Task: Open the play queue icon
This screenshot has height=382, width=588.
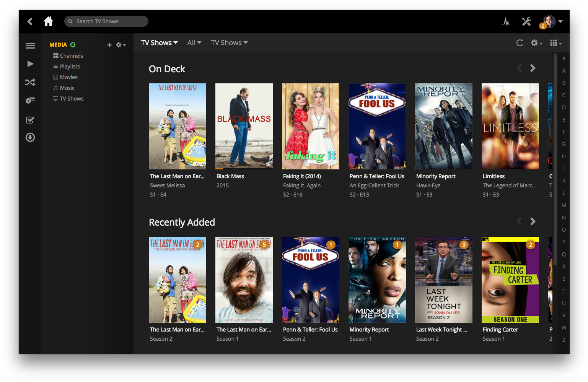Action: (30, 100)
